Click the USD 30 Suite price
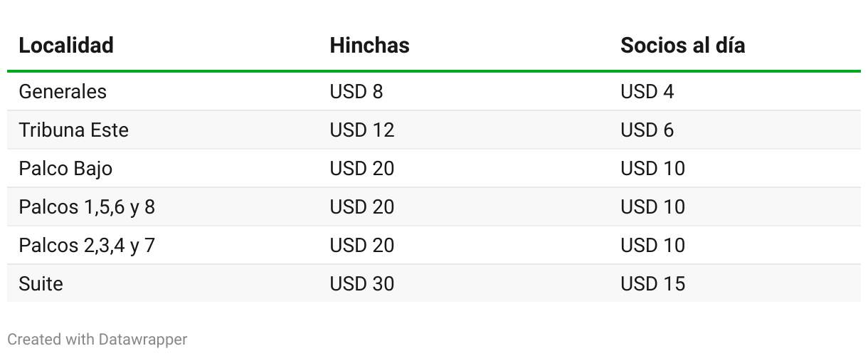Screen dimensions: 868x356 pyautogui.click(x=361, y=284)
